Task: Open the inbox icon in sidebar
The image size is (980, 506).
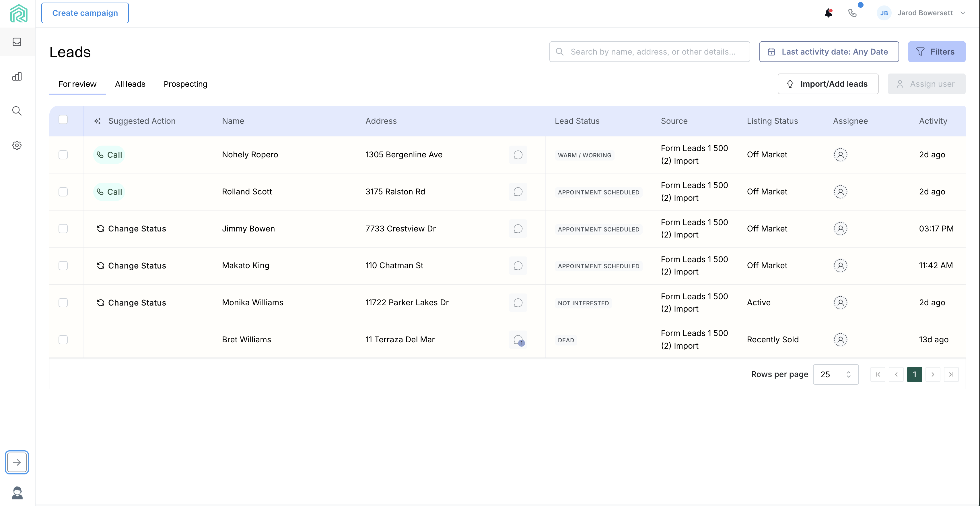Action: [x=17, y=42]
